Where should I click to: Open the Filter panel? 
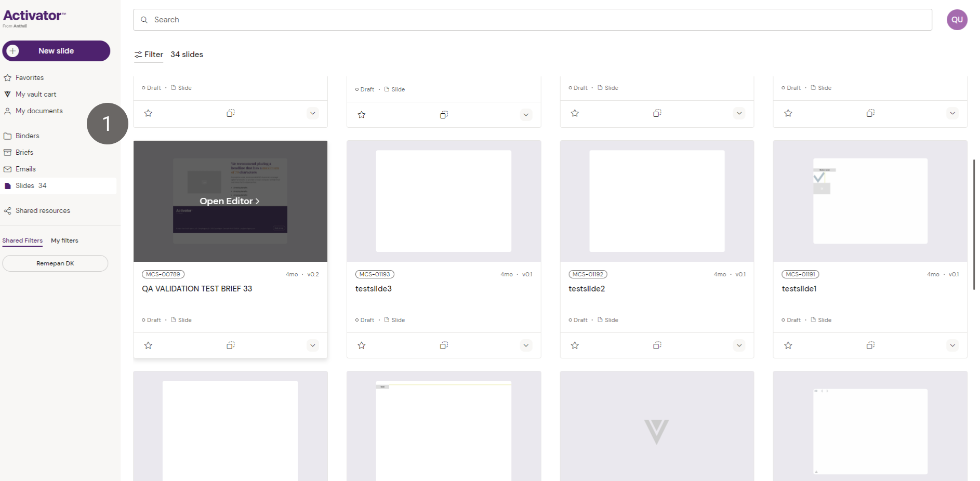(x=149, y=55)
